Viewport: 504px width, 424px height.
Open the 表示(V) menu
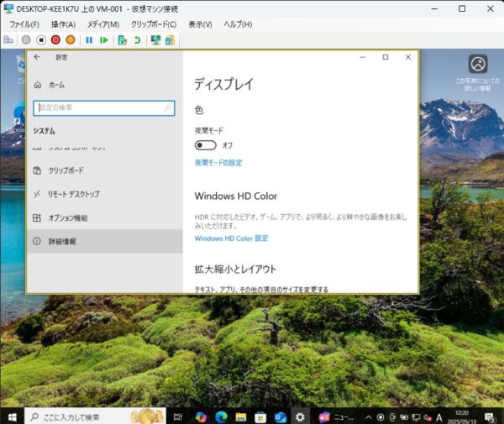(x=200, y=24)
